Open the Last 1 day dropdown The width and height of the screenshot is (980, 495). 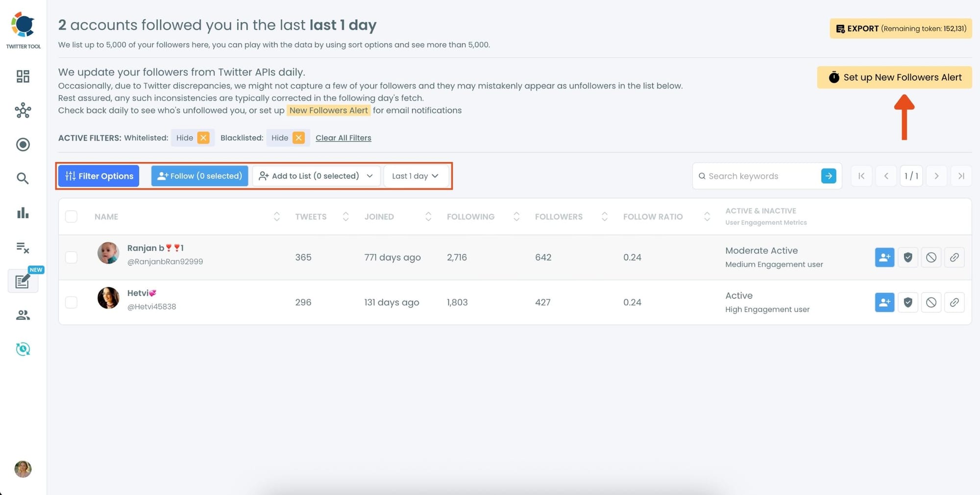pyautogui.click(x=415, y=176)
